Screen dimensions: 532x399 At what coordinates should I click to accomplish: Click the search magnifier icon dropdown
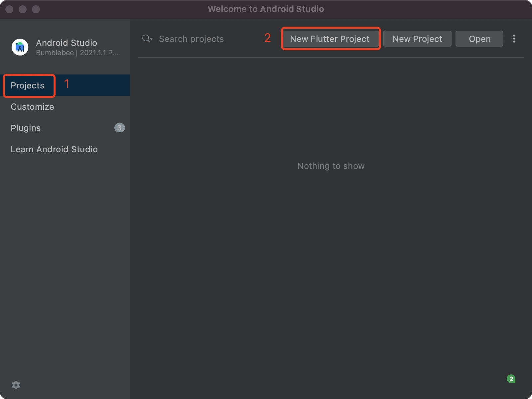(x=147, y=39)
